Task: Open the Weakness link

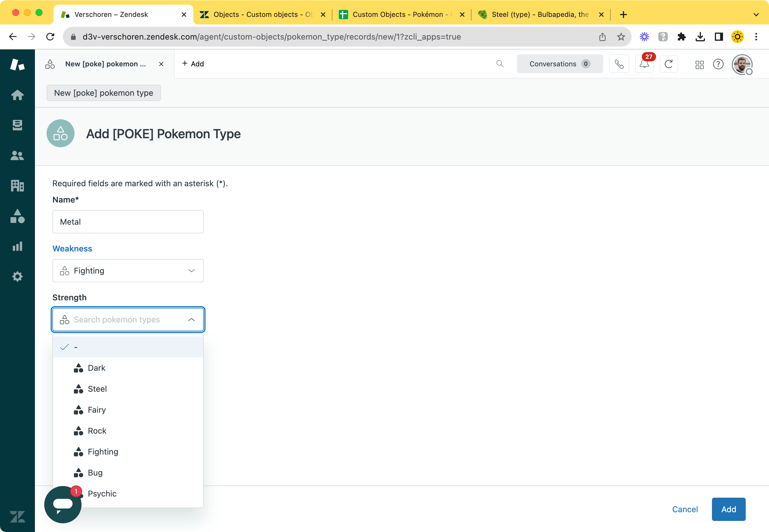Action: 72,248
